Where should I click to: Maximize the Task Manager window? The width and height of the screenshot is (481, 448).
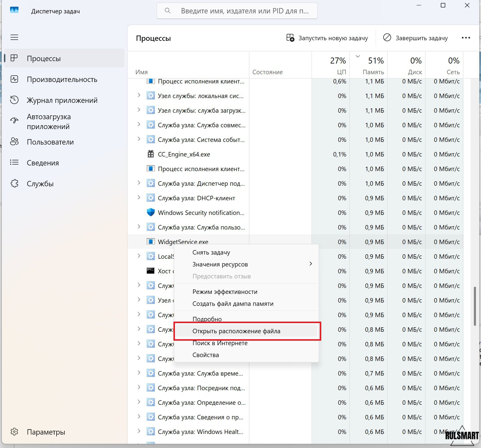click(x=443, y=5)
